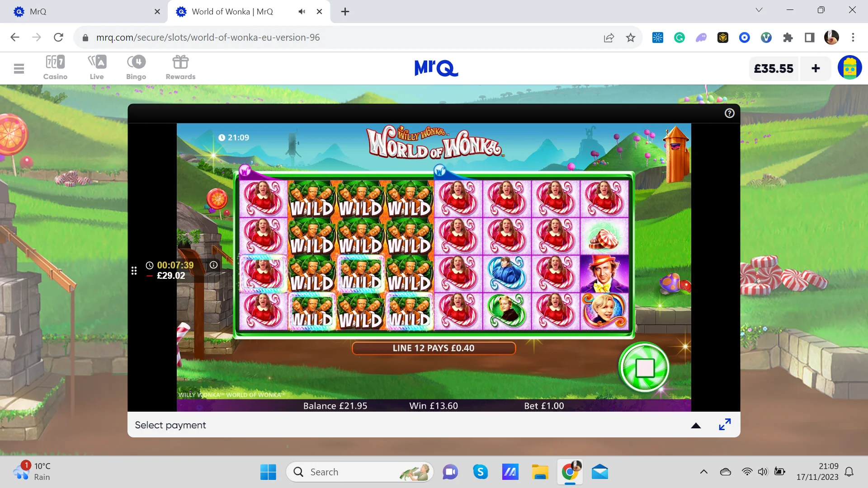Open the volume control in tray
The height and width of the screenshot is (488, 868).
coord(763,472)
